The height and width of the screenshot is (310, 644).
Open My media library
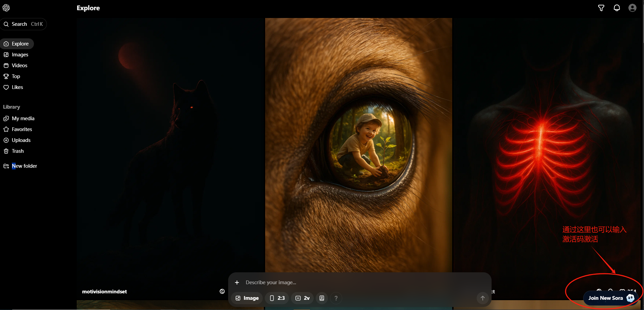(x=23, y=118)
